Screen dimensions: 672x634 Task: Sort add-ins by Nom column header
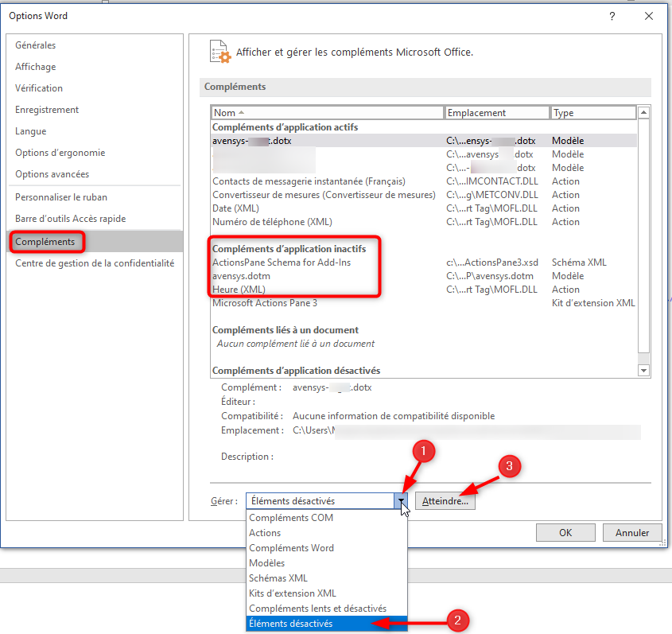(326, 113)
